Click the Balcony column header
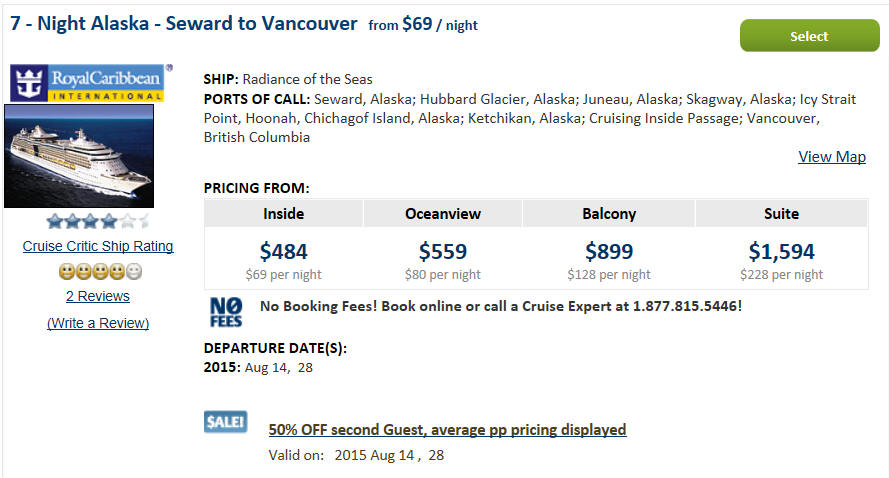 (609, 214)
